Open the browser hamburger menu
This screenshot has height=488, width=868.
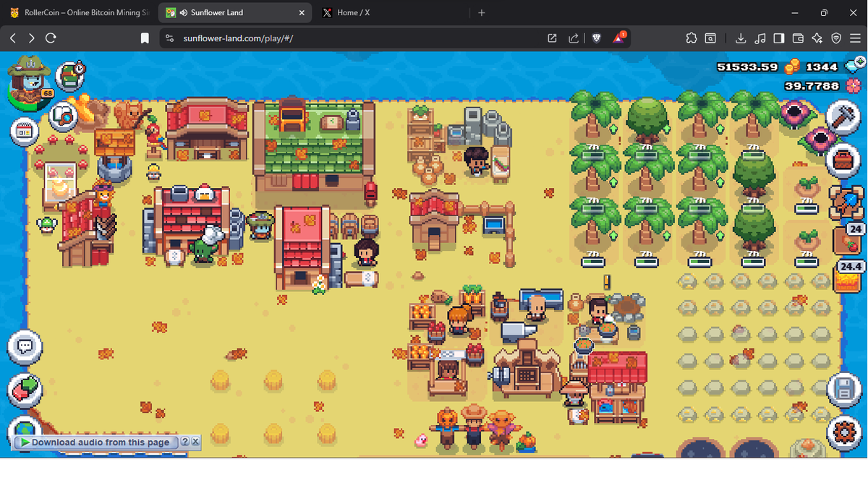coord(855,38)
